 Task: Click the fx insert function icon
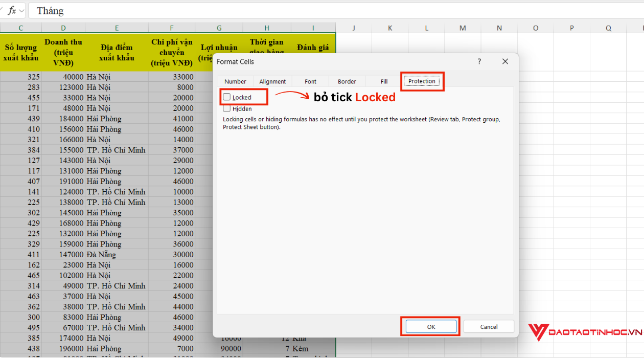click(x=12, y=10)
